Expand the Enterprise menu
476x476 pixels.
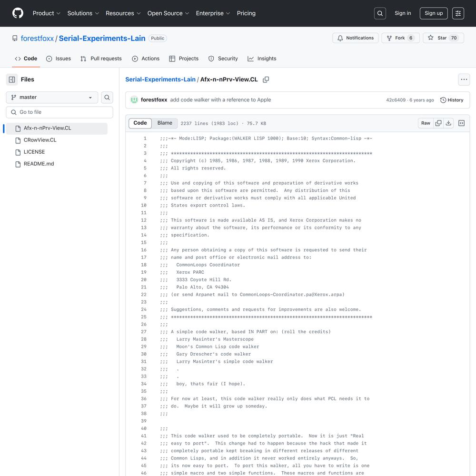213,13
